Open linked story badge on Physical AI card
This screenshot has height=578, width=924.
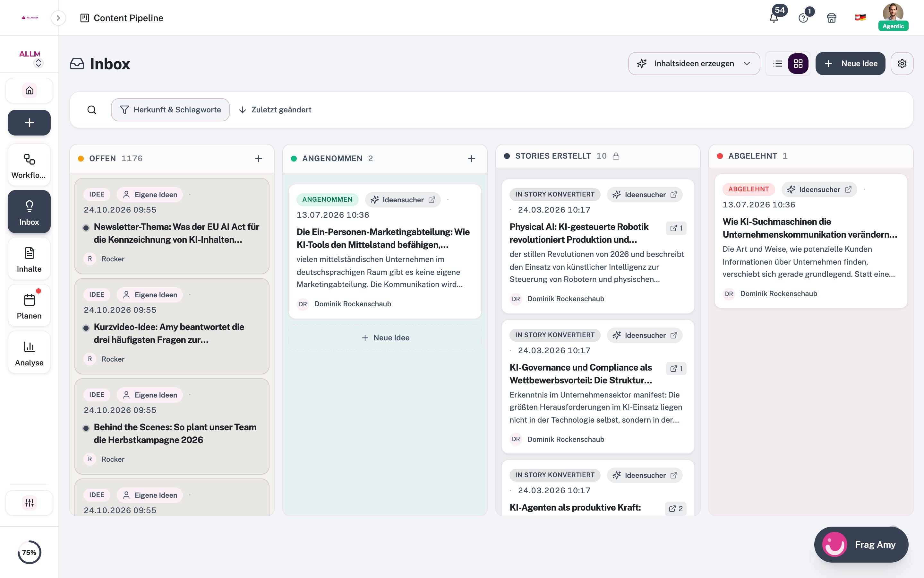click(x=676, y=228)
